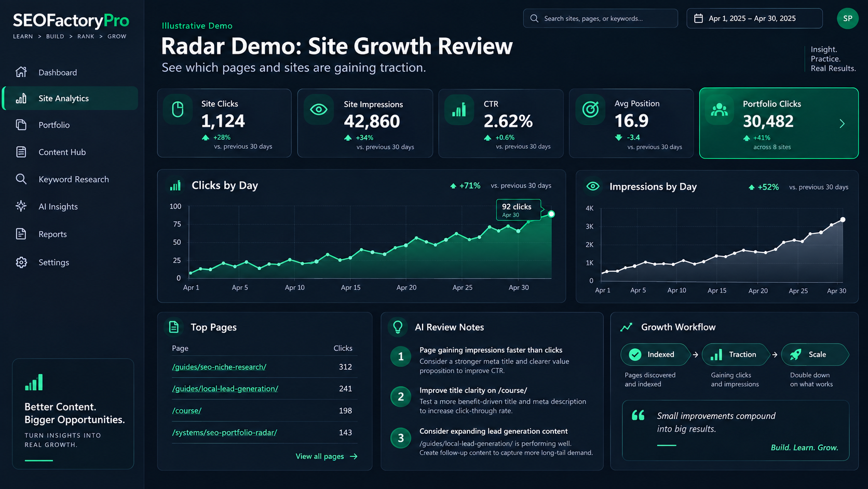Click the Keyword Research magnifier icon
The image size is (868, 489).
[21, 179]
